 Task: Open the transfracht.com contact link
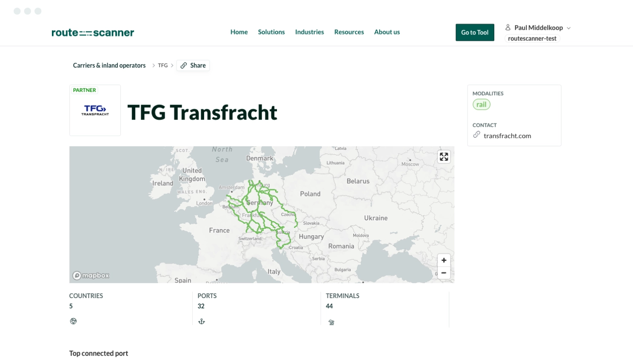pyautogui.click(x=507, y=136)
